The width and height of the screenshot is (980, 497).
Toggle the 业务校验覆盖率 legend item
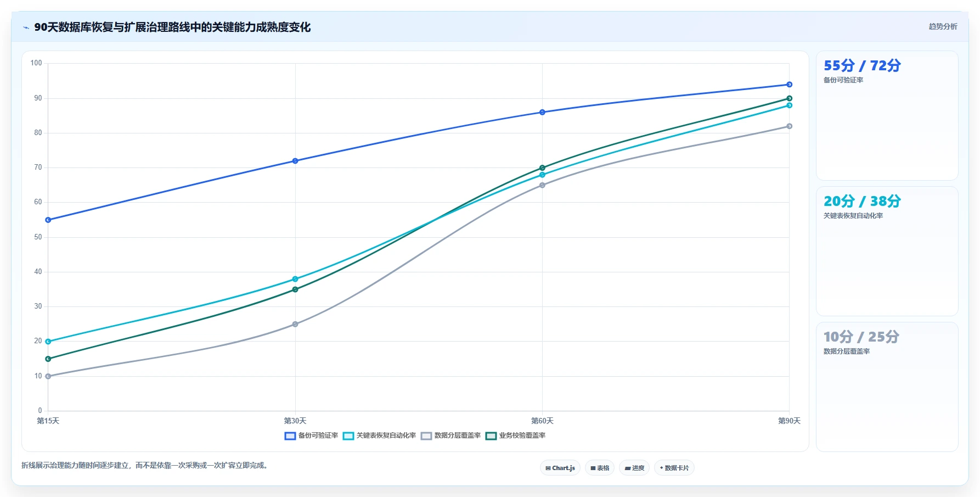click(515, 435)
